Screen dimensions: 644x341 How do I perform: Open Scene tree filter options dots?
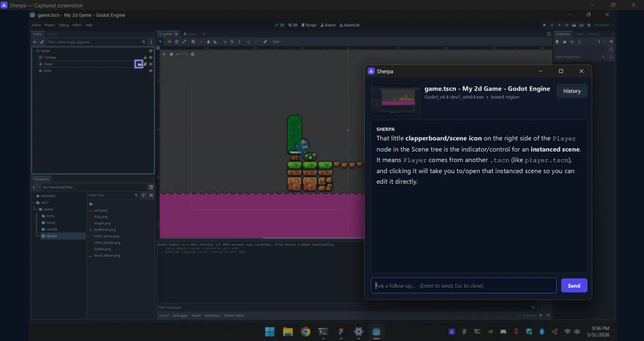(x=151, y=42)
